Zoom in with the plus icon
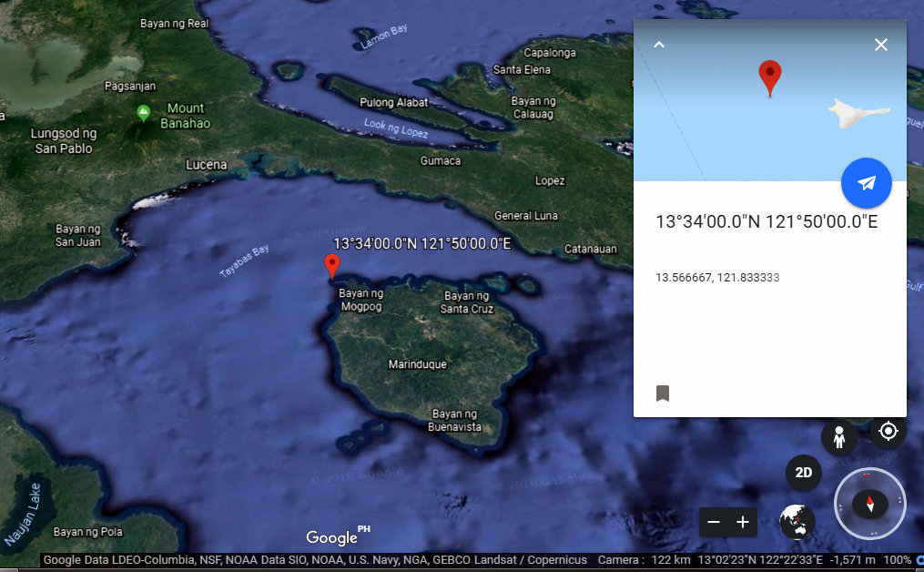924x572 pixels. (742, 523)
